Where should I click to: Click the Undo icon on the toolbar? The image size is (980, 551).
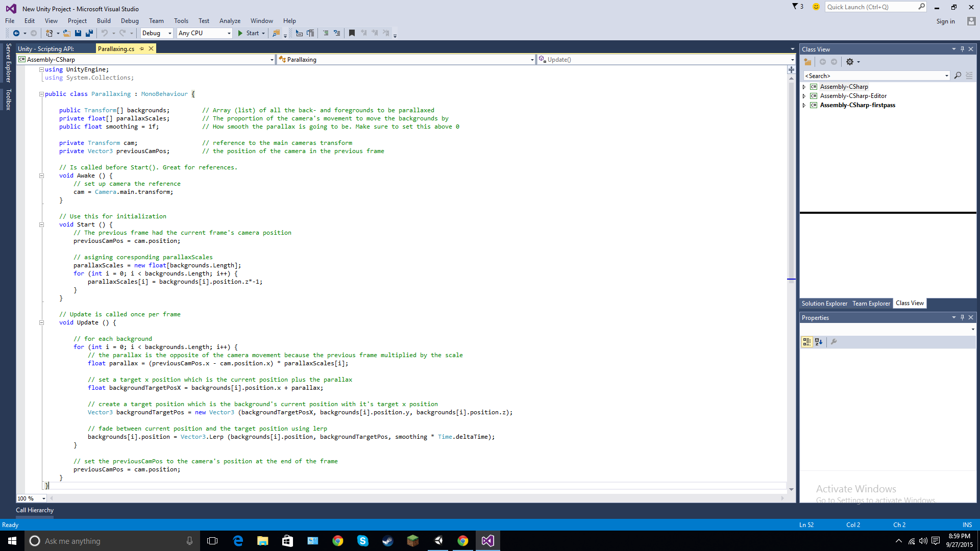click(105, 33)
